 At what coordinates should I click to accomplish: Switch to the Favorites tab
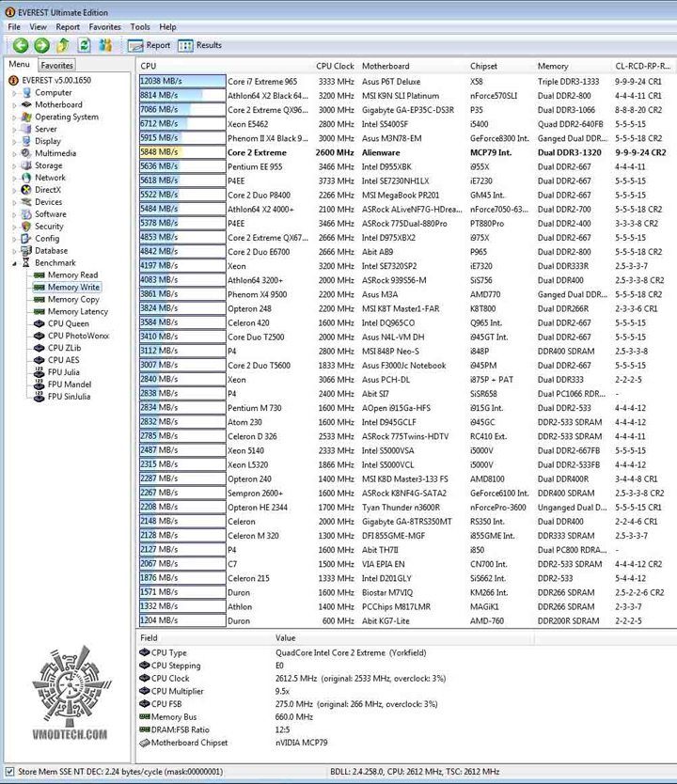pyautogui.click(x=56, y=65)
